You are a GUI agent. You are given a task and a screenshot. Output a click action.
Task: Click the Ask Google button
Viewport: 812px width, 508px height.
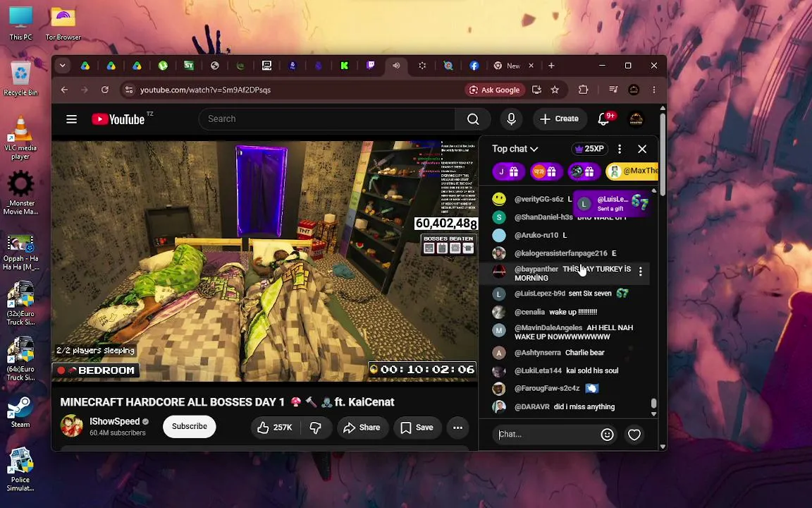[495, 90]
